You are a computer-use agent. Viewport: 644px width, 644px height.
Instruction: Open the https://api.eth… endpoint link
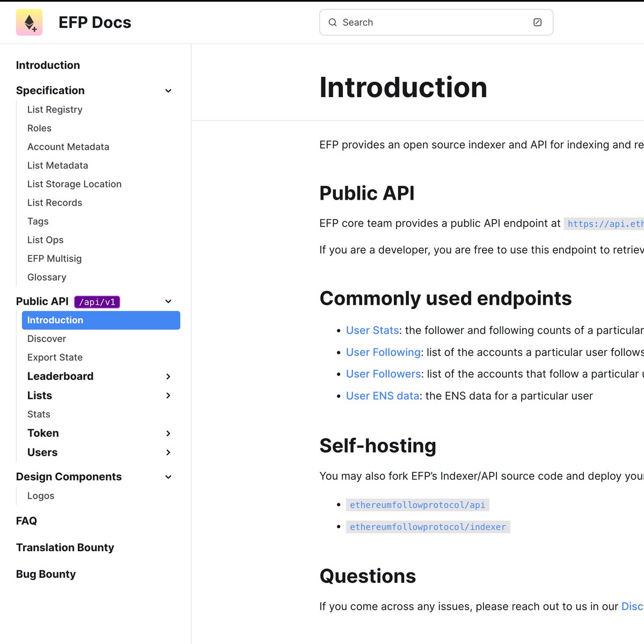point(604,224)
